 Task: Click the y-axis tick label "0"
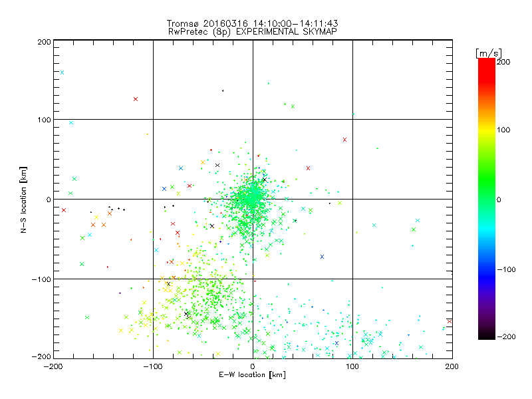pos(49,199)
